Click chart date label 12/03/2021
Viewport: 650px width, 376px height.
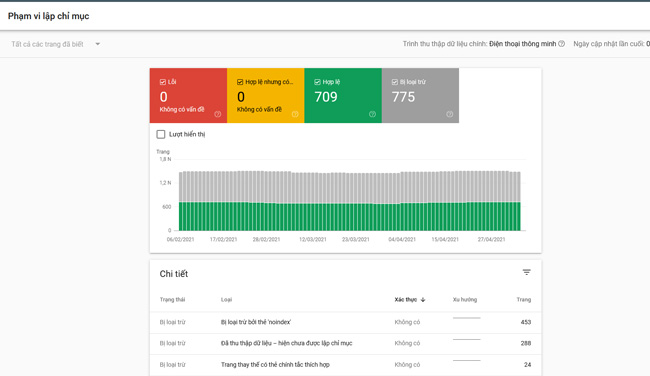point(313,240)
